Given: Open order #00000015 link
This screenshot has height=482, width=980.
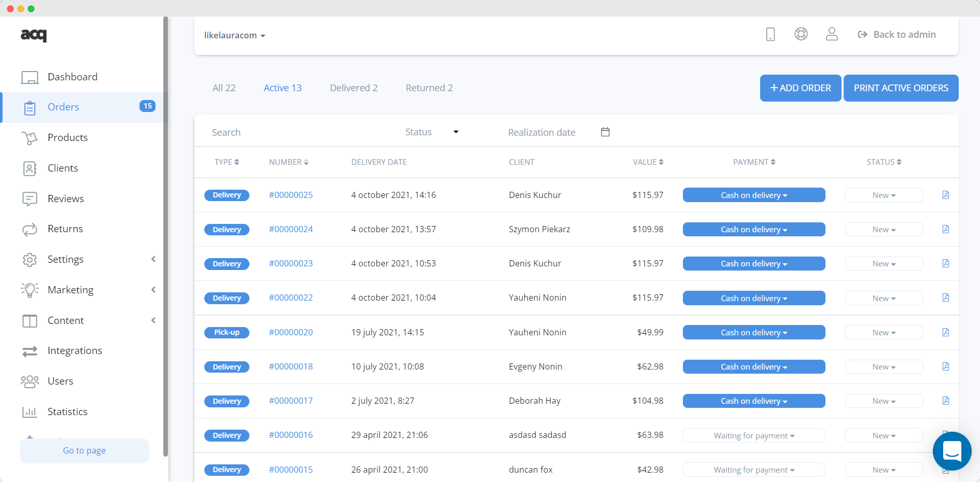Looking at the screenshot, I should 291,470.
